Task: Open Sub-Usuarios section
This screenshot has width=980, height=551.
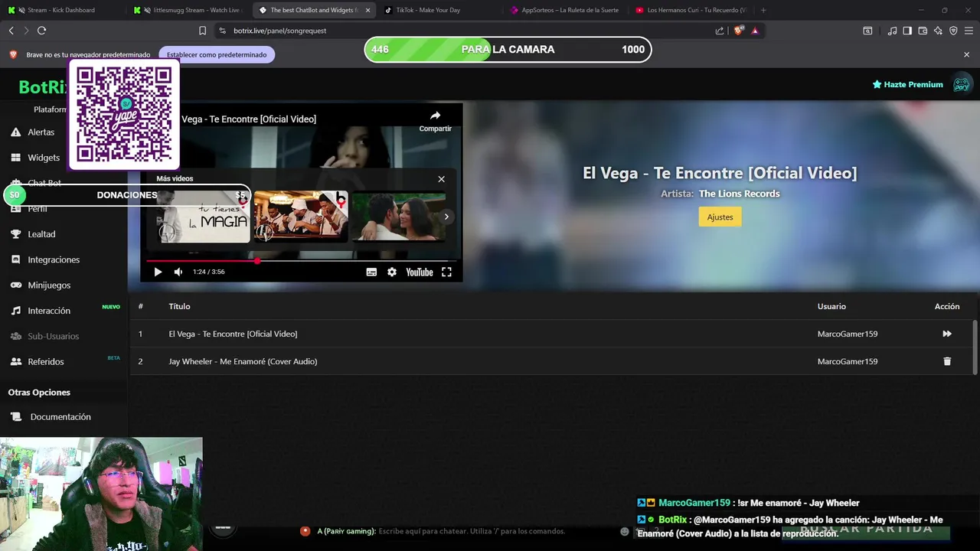Action: click(x=44, y=336)
